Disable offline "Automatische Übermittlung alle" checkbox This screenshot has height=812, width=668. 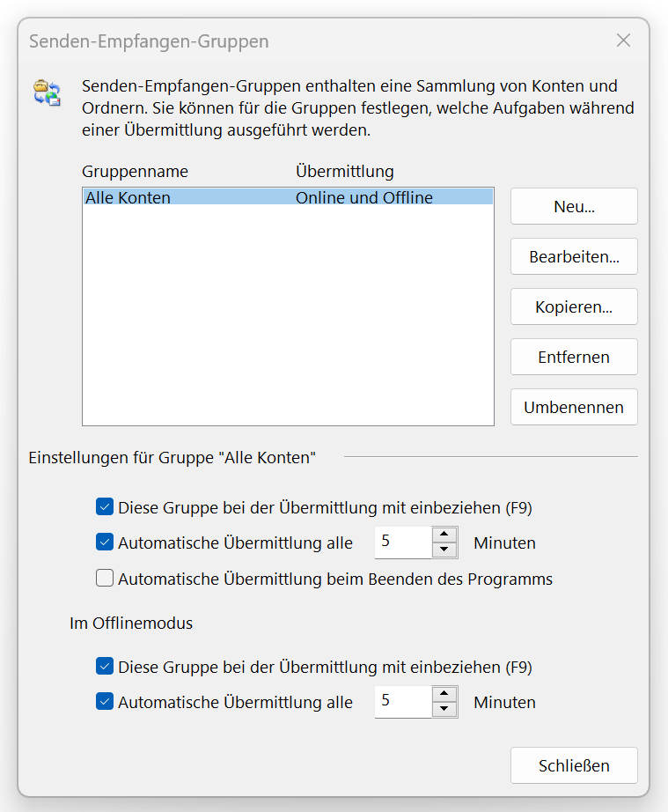(x=105, y=702)
